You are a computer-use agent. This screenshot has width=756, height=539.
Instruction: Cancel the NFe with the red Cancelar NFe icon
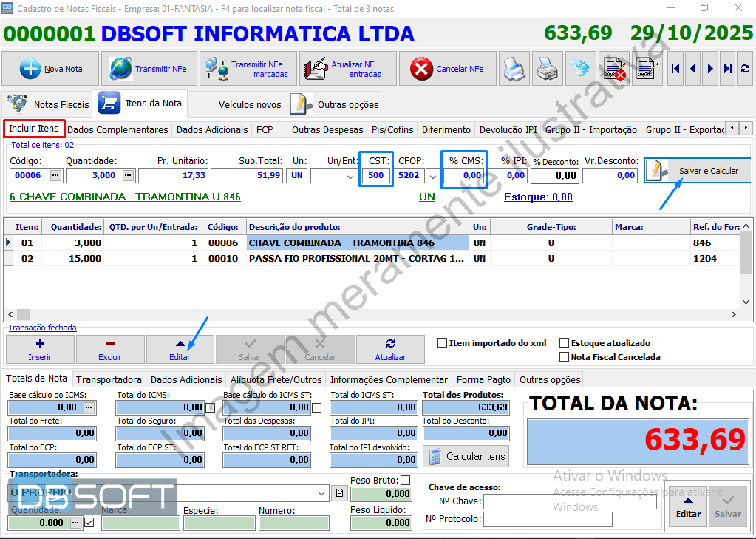coord(421,68)
